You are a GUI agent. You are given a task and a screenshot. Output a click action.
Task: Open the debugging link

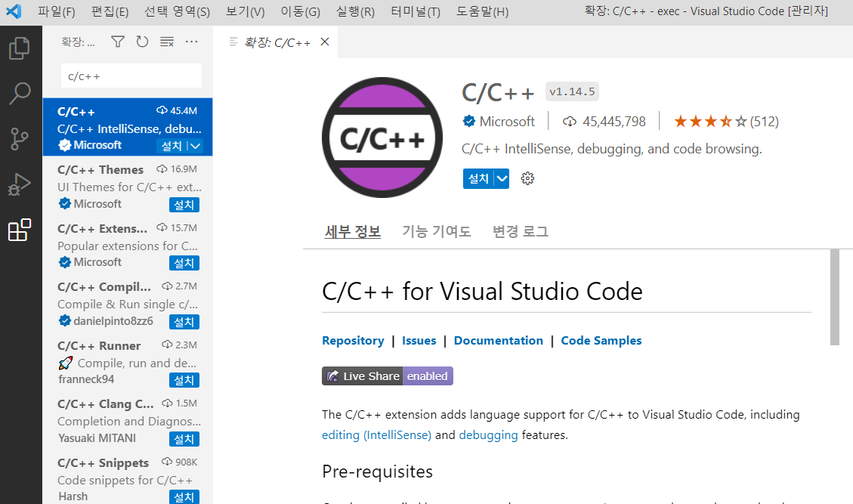[489, 435]
